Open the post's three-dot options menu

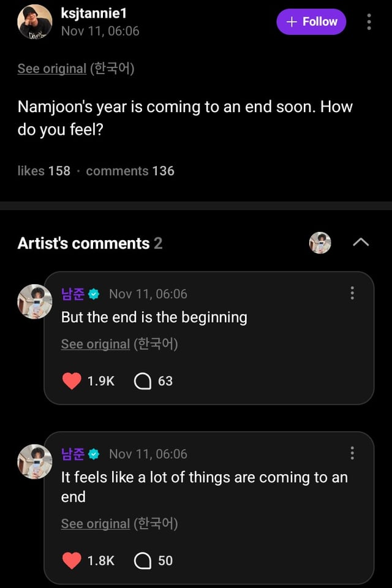[x=369, y=22]
